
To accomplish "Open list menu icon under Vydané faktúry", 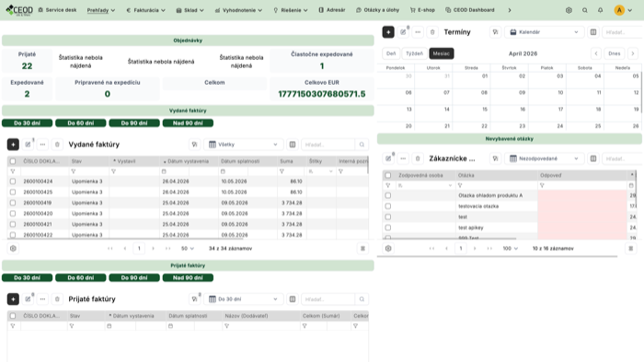I will click(x=362, y=249).
